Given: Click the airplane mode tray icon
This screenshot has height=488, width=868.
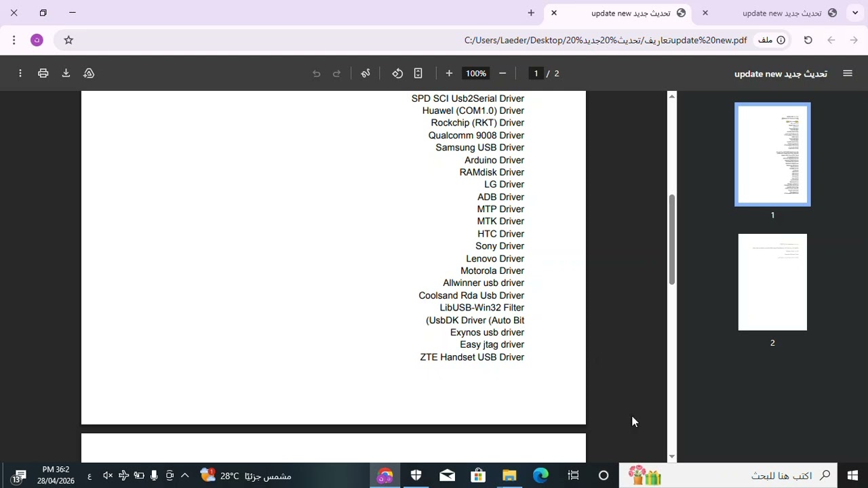Looking at the screenshot, I should 123,476.
